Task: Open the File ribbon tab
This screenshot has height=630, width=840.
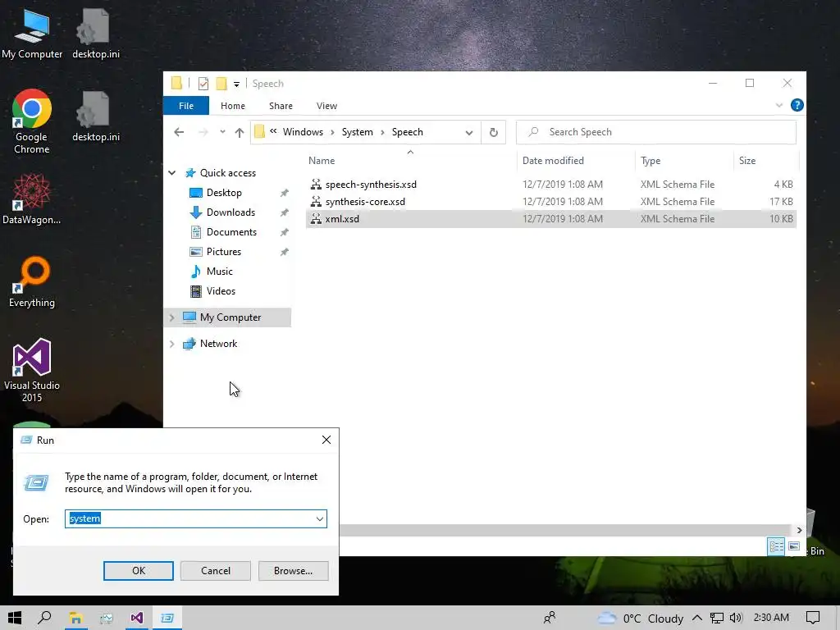Action: pos(186,106)
